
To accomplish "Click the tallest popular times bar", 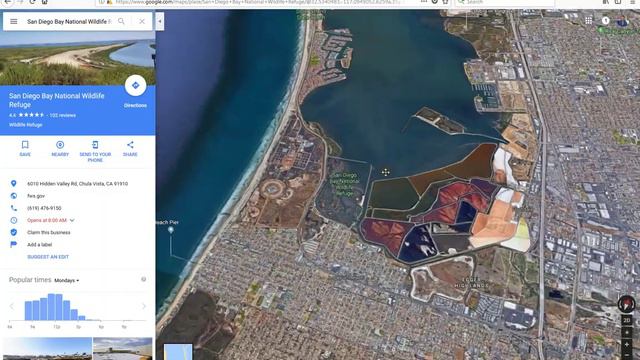I will coord(51,307).
